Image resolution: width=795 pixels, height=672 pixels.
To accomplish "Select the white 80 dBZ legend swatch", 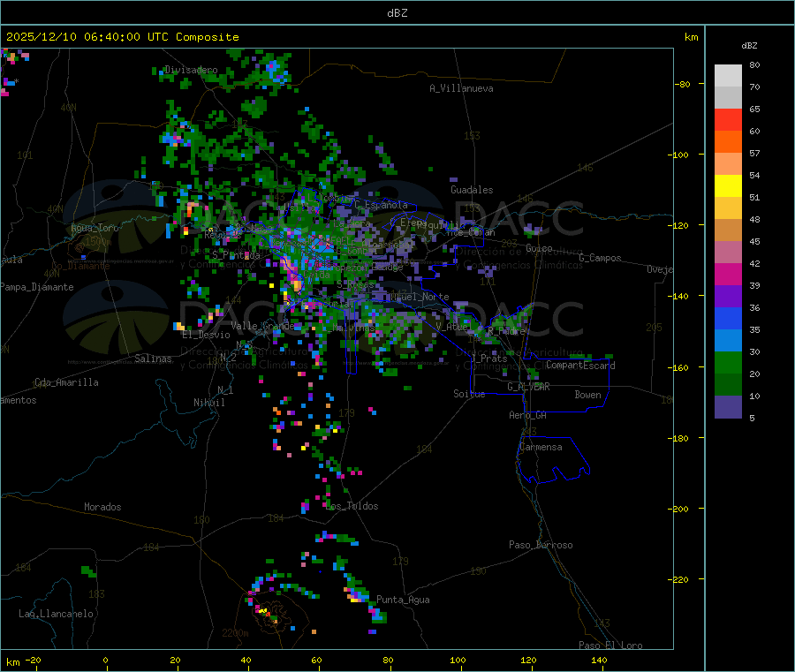I will [x=728, y=76].
